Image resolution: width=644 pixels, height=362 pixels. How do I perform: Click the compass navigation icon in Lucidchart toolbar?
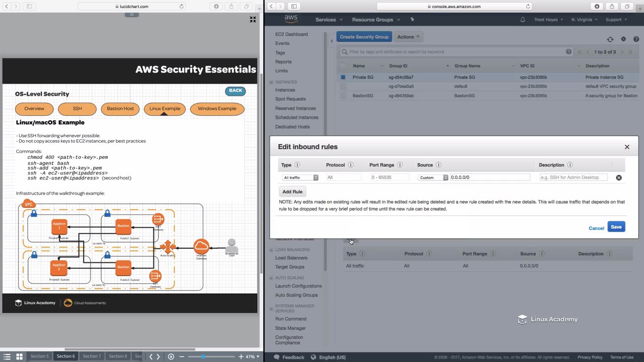click(171, 356)
